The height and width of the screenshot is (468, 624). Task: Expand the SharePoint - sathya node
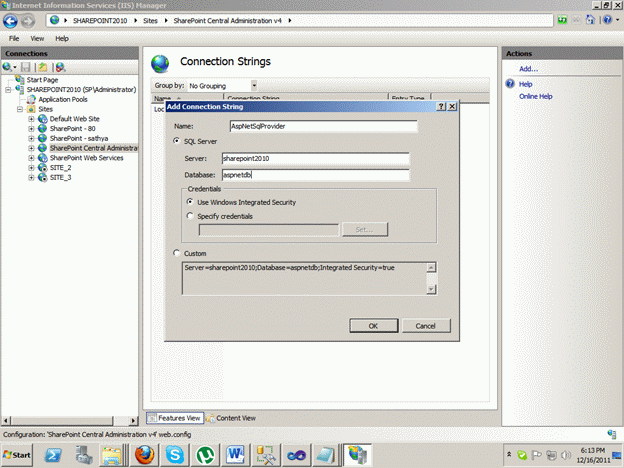[31, 138]
